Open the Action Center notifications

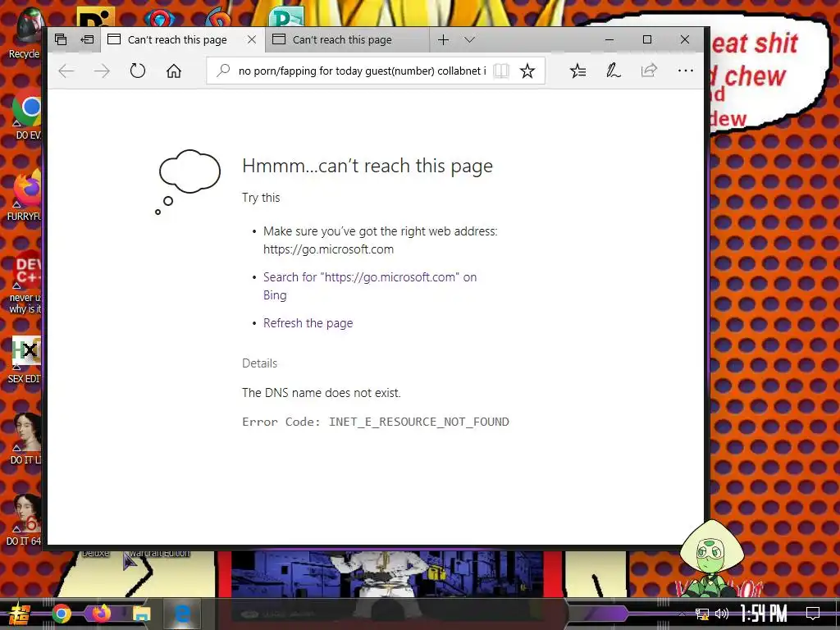pyautogui.click(x=813, y=614)
